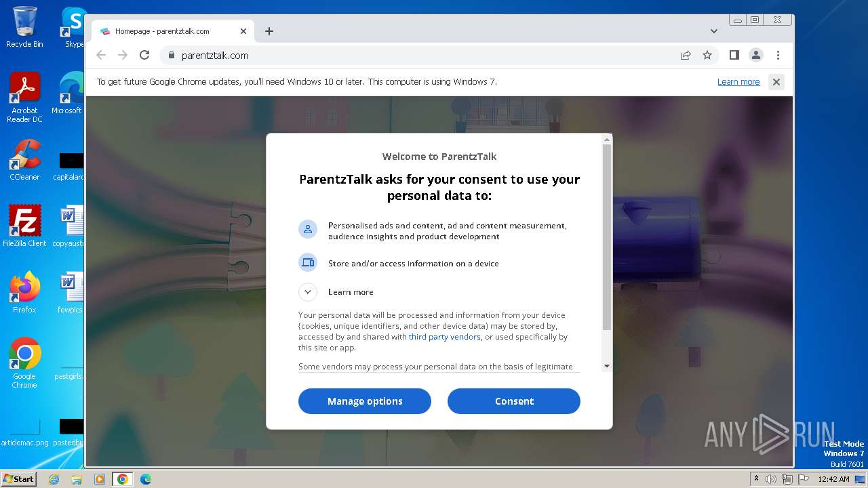Go back in Chrome
The image size is (868, 488).
coord(101,55)
